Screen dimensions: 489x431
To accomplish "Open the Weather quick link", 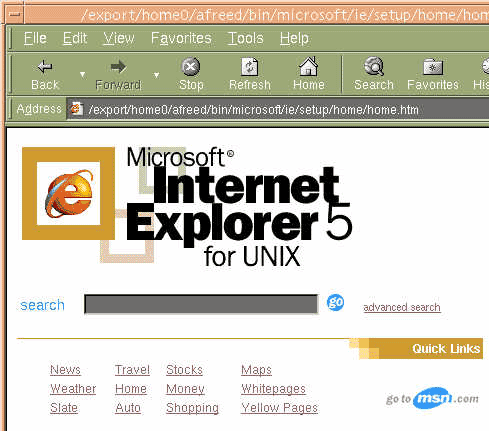I will coord(73,389).
